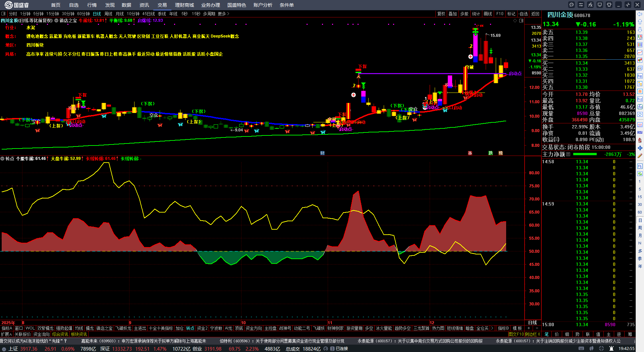Click the 12 month marker on time axis
The width and height of the screenshot is (644, 352).
click(432, 323)
